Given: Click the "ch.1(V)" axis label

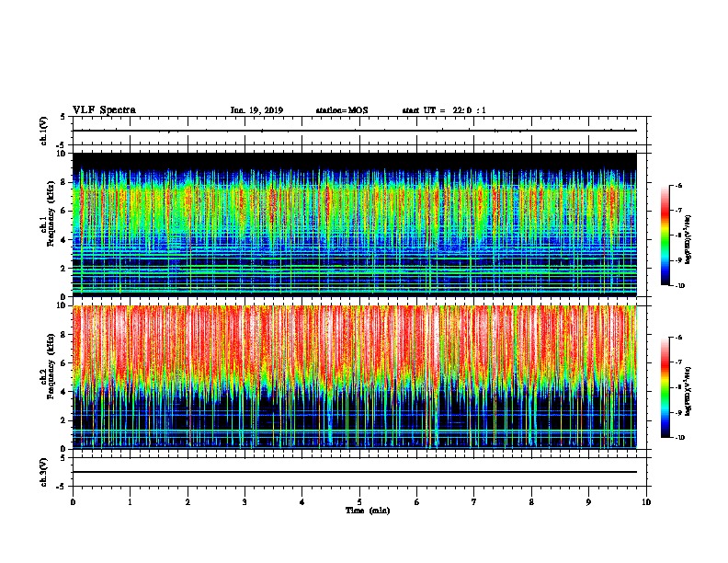Looking at the screenshot, I should [x=44, y=131].
